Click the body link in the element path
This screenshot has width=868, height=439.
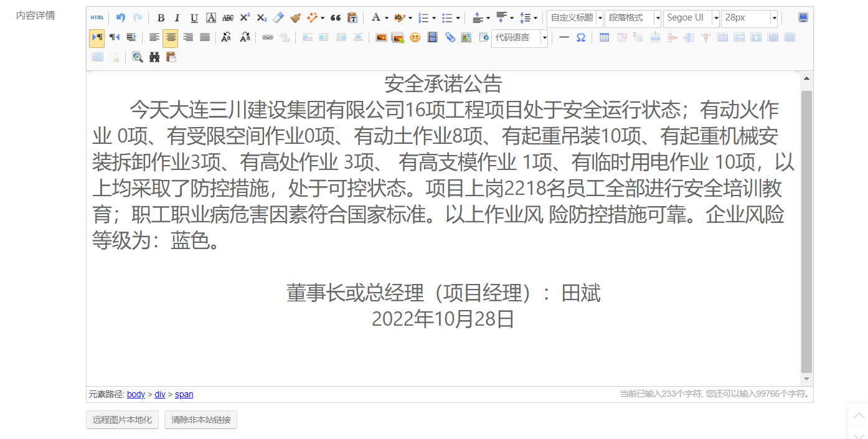click(x=136, y=394)
